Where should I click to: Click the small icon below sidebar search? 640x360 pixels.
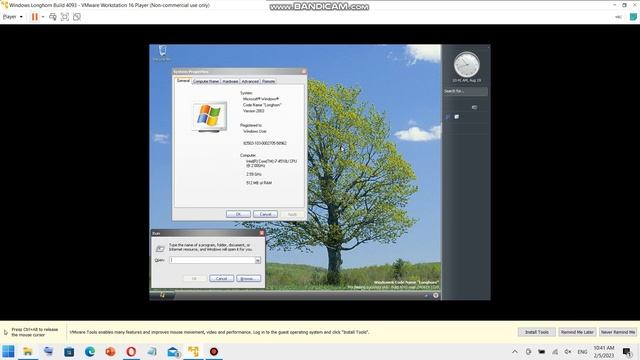(474, 107)
